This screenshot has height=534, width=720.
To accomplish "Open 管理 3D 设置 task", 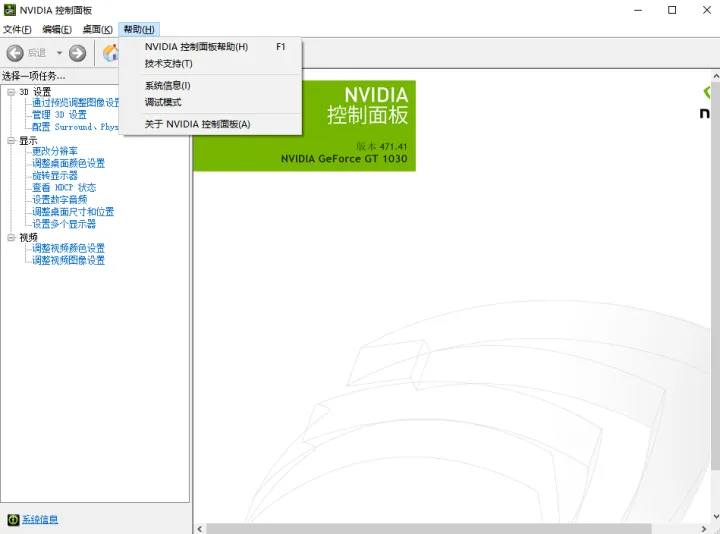I will [59, 115].
